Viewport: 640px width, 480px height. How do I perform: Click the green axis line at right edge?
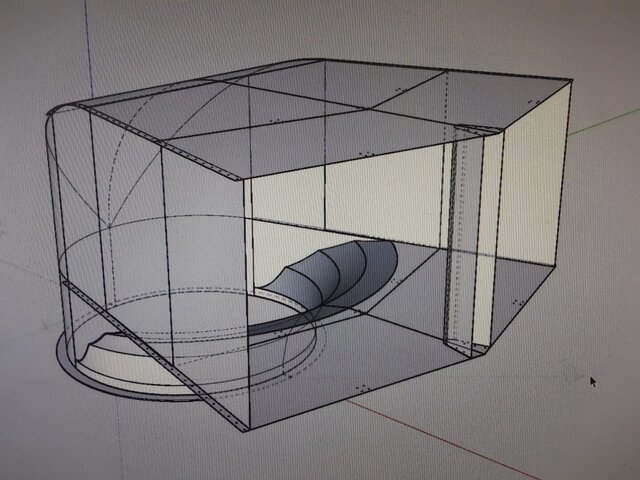click(x=604, y=121)
